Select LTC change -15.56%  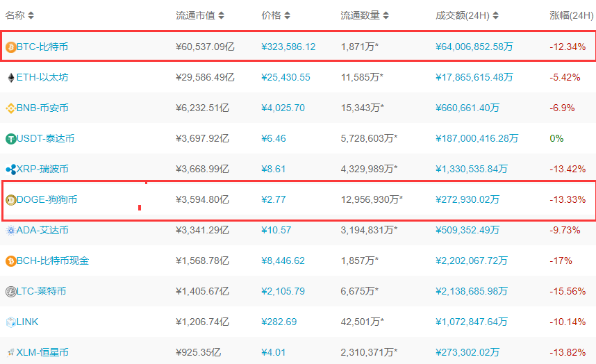click(x=568, y=292)
